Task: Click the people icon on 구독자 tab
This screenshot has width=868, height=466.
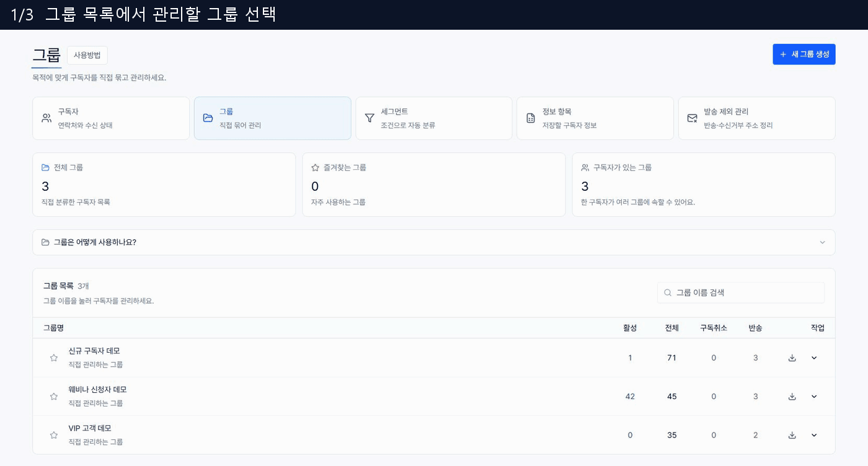Action: click(46, 118)
